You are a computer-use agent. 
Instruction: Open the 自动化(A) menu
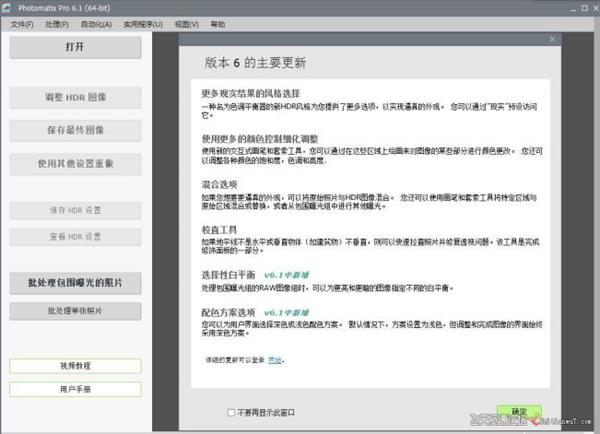(96, 24)
